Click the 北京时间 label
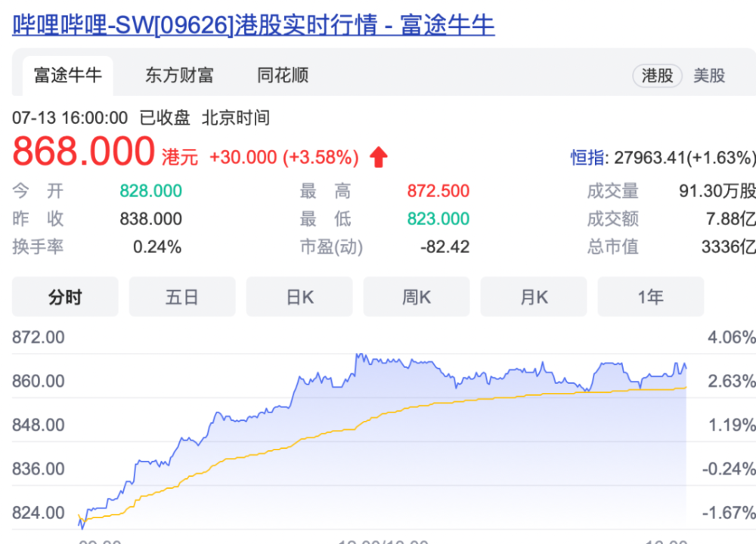Image resolution: width=756 pixels, height=544 pixels. pyautogui.click(x=236, y=118)
